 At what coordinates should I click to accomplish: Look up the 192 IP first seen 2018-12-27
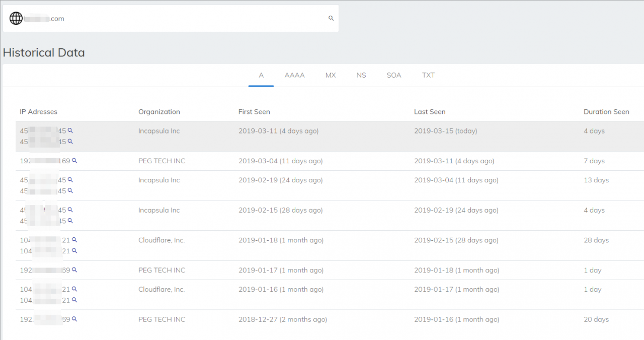74,319
